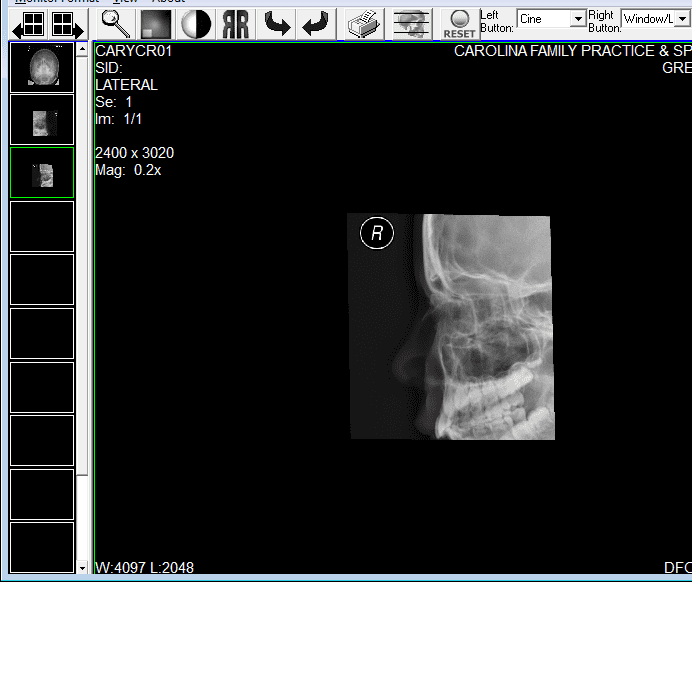Screen dimensions: 692x678
Task: Click the right 2x2 grid layout arrow icon
Action: [65, 25]
